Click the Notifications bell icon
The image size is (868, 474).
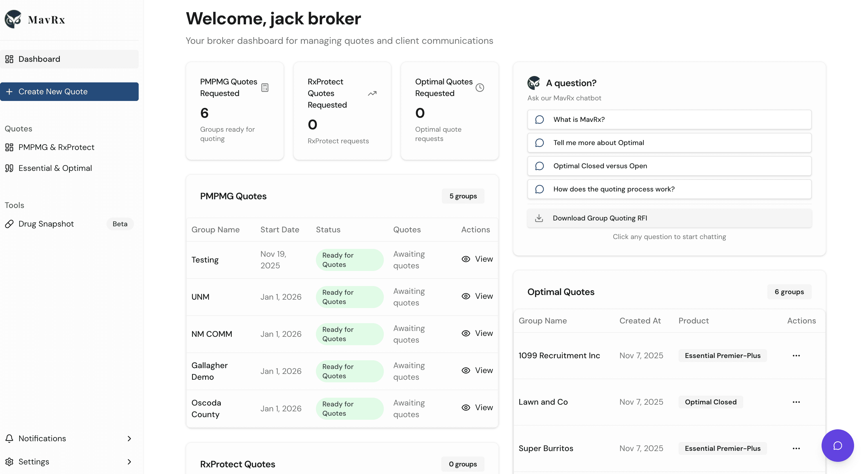pyautogui.click(x=10, y=439)
